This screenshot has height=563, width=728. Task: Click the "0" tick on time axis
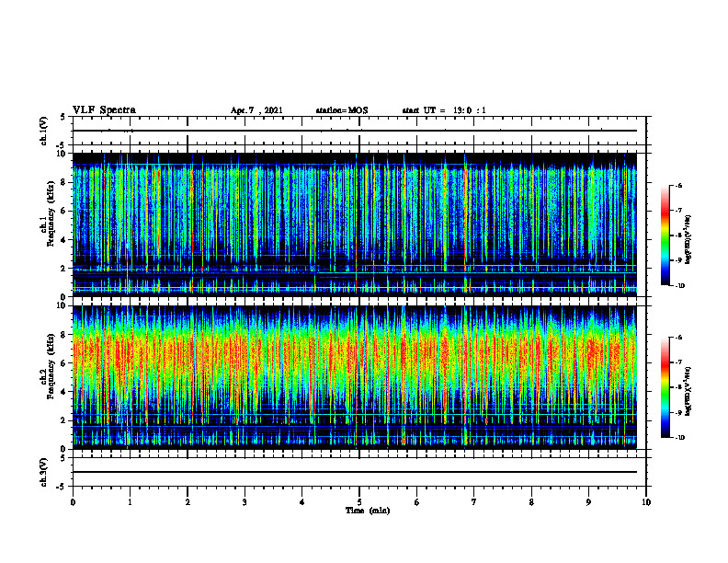(73, 502)
